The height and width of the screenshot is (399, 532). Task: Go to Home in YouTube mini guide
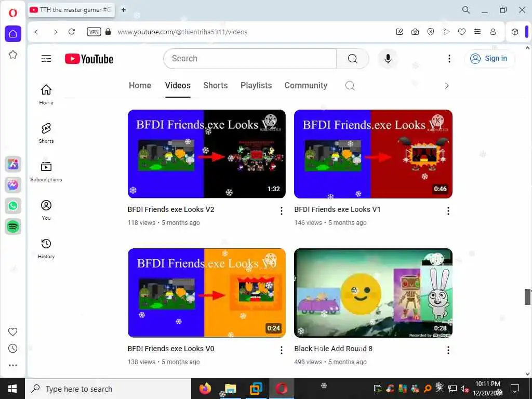(x=46, y=95)
